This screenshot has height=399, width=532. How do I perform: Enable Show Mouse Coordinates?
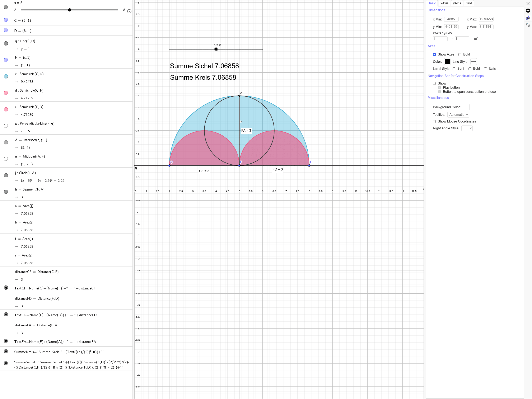(434, 121)
